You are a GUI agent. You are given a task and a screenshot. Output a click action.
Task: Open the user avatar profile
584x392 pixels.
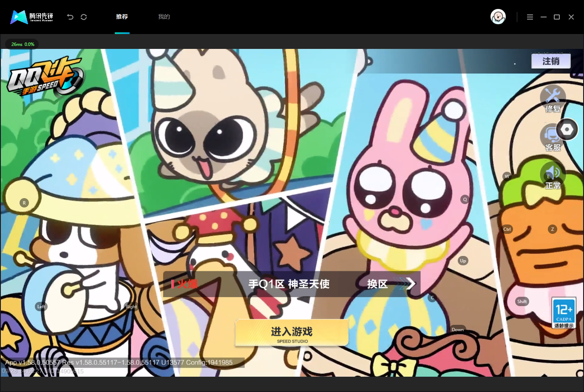(x=498, y=17)
